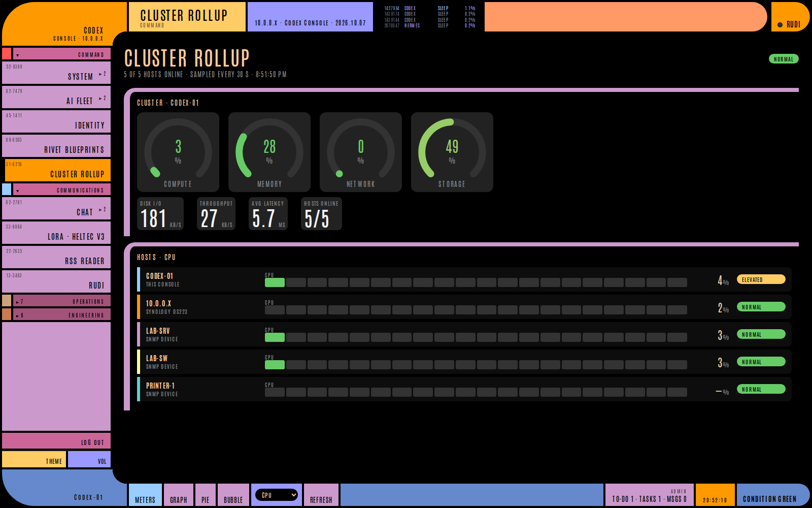Click the LAB-SRV CPU meter bar

[x=476, y=337]
